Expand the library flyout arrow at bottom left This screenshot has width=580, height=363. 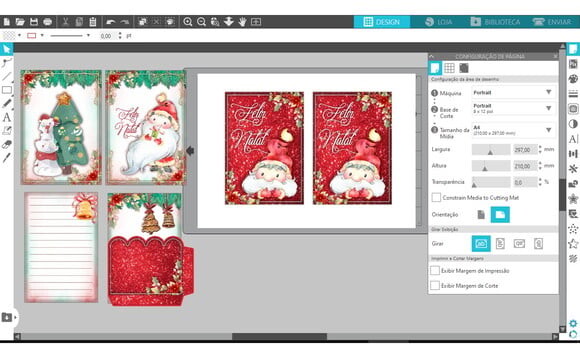[x=15, y=317]
